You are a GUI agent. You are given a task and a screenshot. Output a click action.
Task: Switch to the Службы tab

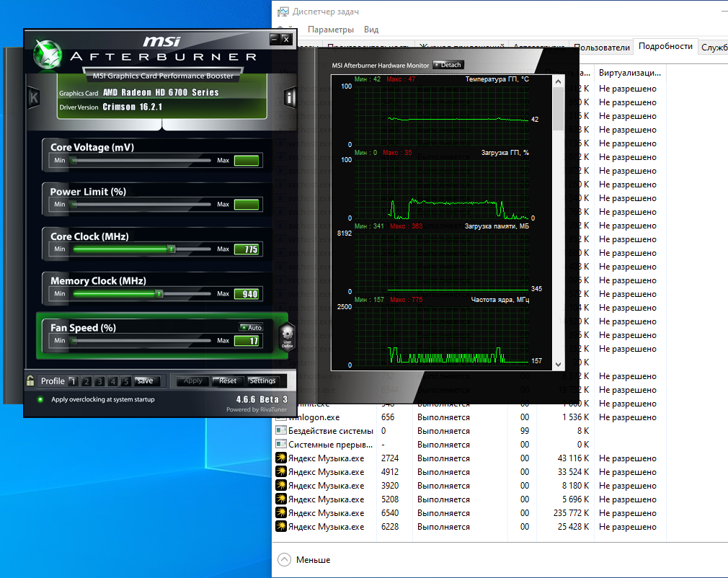pos(714,48)
